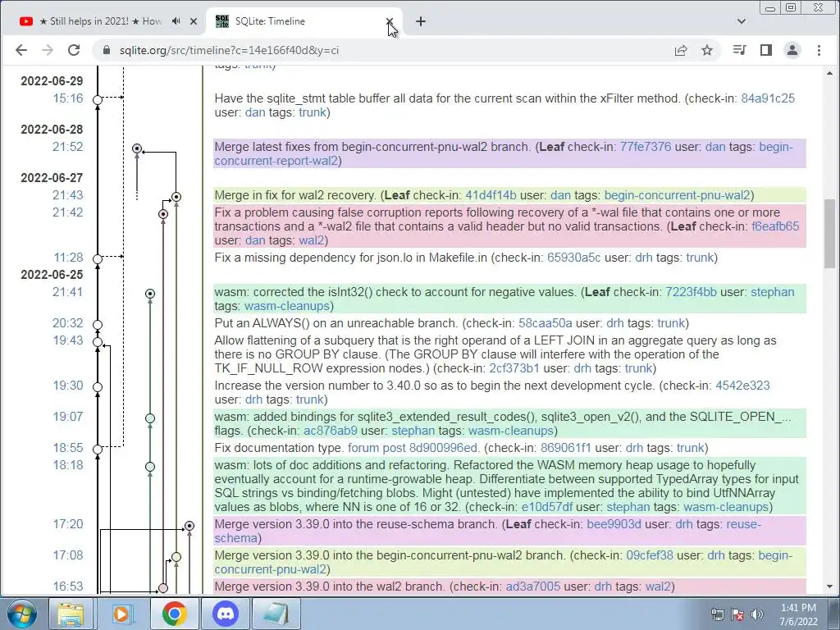Open the begin-concurrent-pnu-wal2 tag on check-in 41d4f14b
The height and width of the screenshot is (630, 840).
pyautogui.click(x=677, y=195)
